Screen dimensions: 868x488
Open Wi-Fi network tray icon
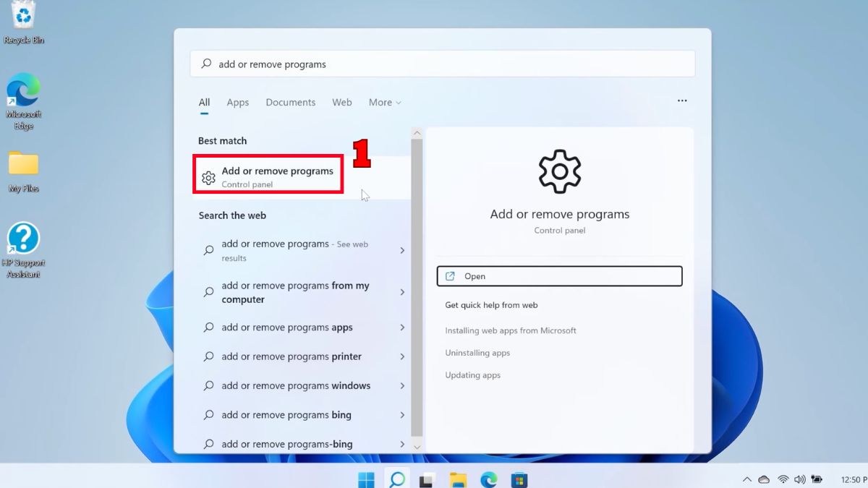tap(783, 479)
